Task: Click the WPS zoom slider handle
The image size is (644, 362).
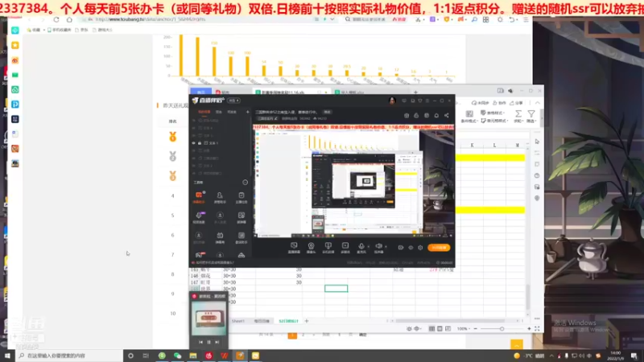Action: coord(502,329)
